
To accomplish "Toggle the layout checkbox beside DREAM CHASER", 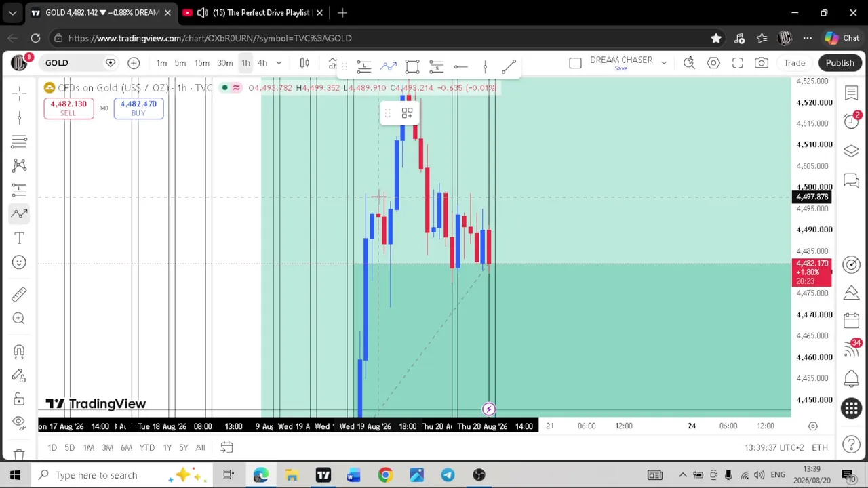I will [575, 63].
